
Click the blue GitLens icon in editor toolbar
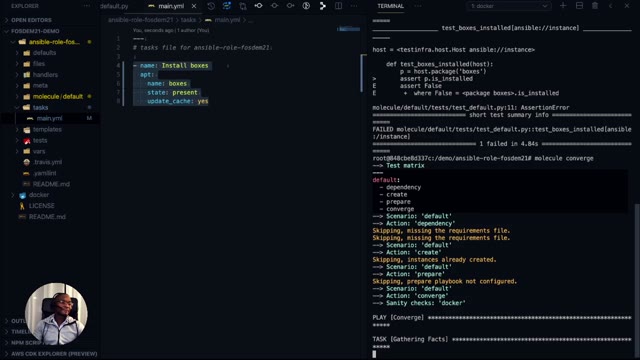[x=227, y=6]
